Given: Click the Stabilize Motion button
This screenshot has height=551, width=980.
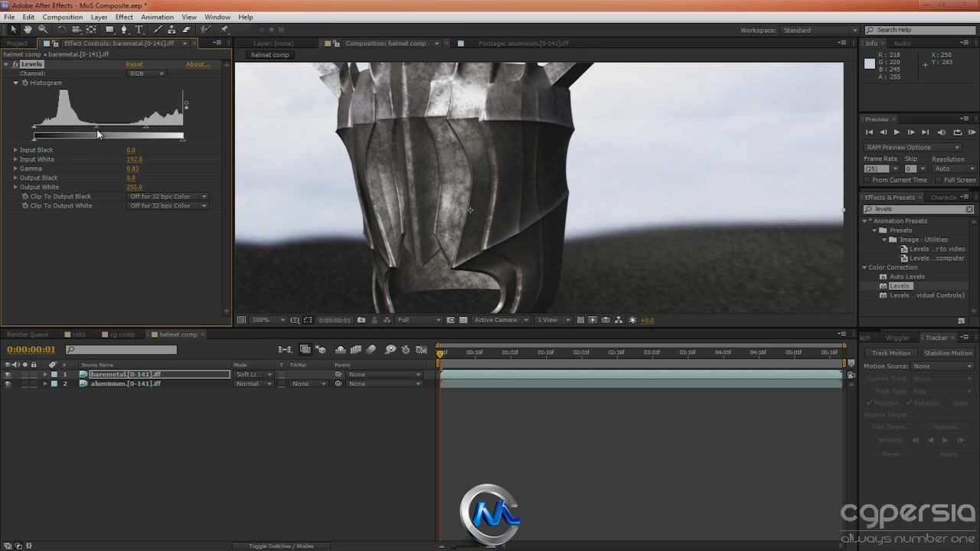Looking at the screenshot, I should (x=948, y=353).
